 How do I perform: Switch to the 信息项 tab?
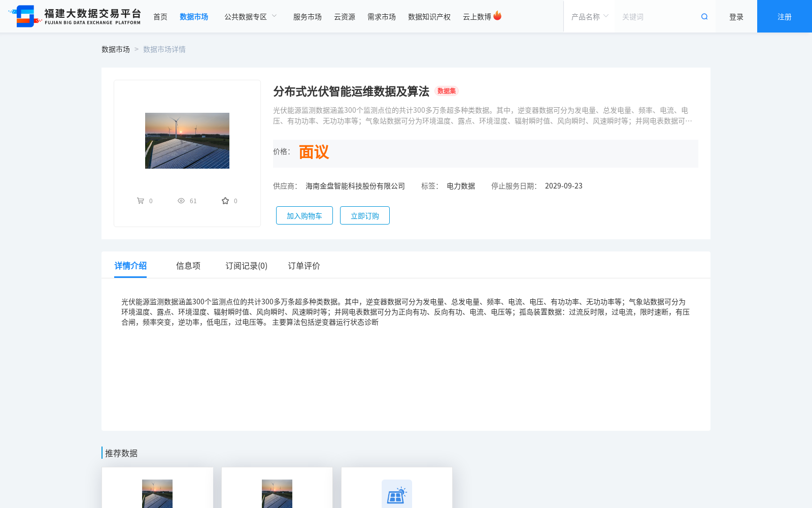coord(188,266)
